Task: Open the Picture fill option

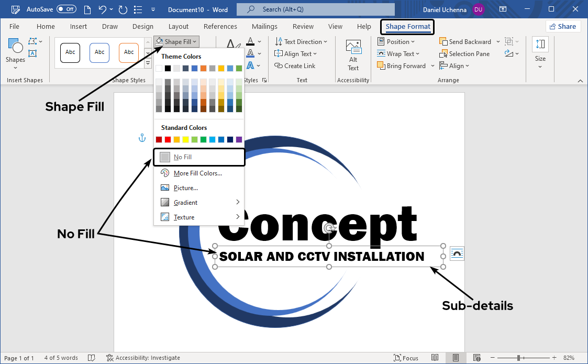Action: tap(186, 187)
